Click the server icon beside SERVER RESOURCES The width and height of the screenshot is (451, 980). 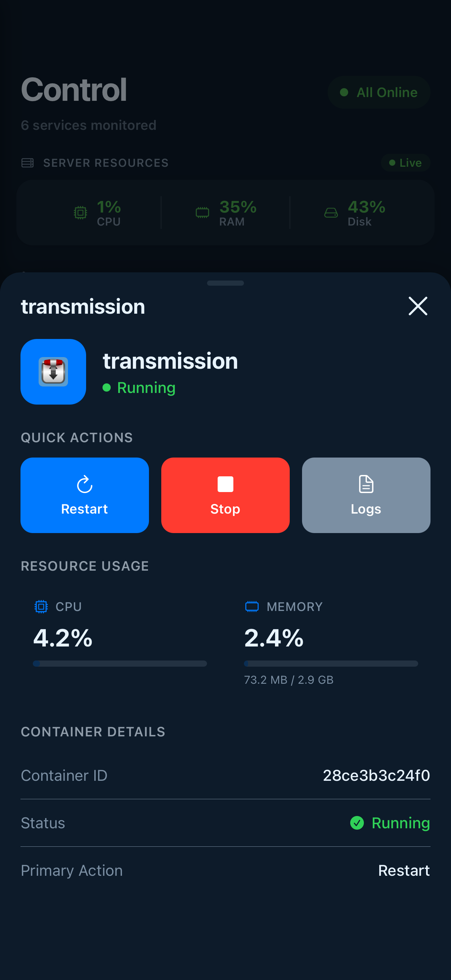pyautogui.click(x=27, y=162)
